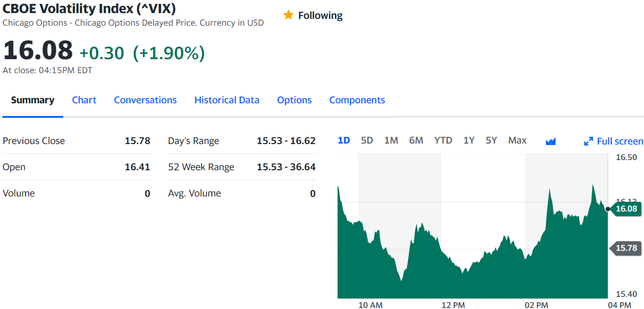This screenshot has height=309, width=644.
Task: Click the 15.40 y-axis label
Action: click(626, 293)
